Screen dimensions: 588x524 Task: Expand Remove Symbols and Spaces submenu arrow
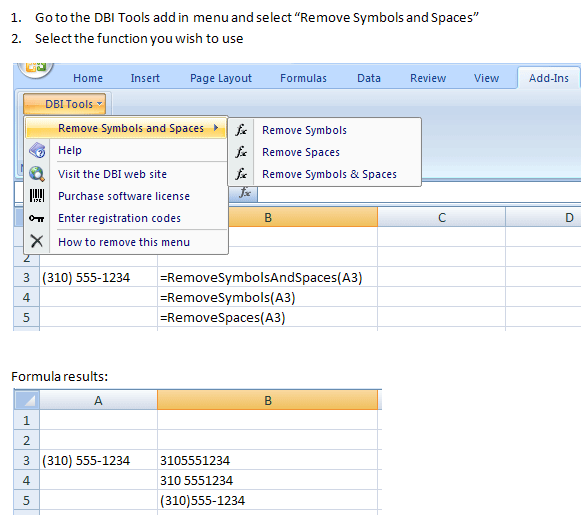(x=216, y=128)
